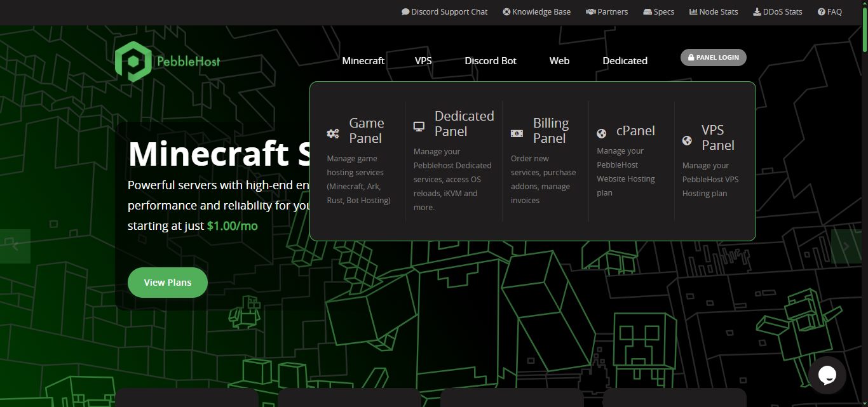
Task: Click the Game Panel gears icon
Action: click(x=333, y=133)
